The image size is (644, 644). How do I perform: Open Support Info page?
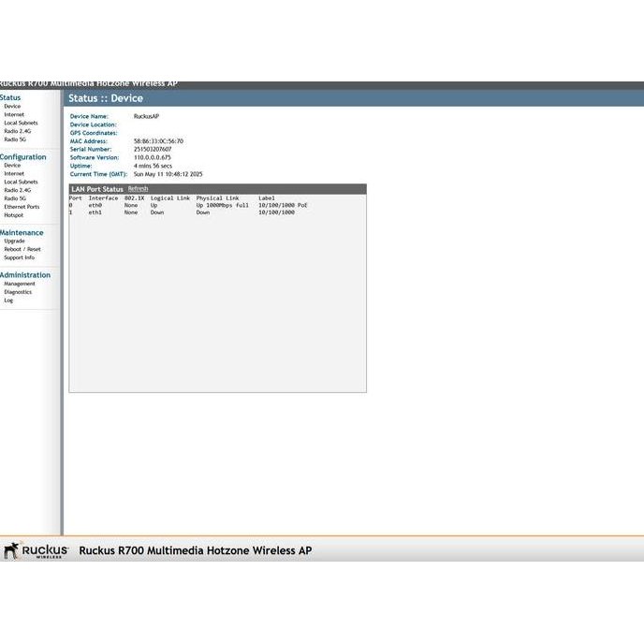(19, 257)
